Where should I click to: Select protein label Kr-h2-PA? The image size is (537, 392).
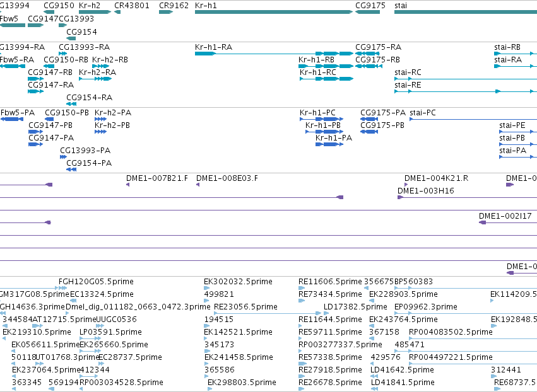(x=113, y=113)
